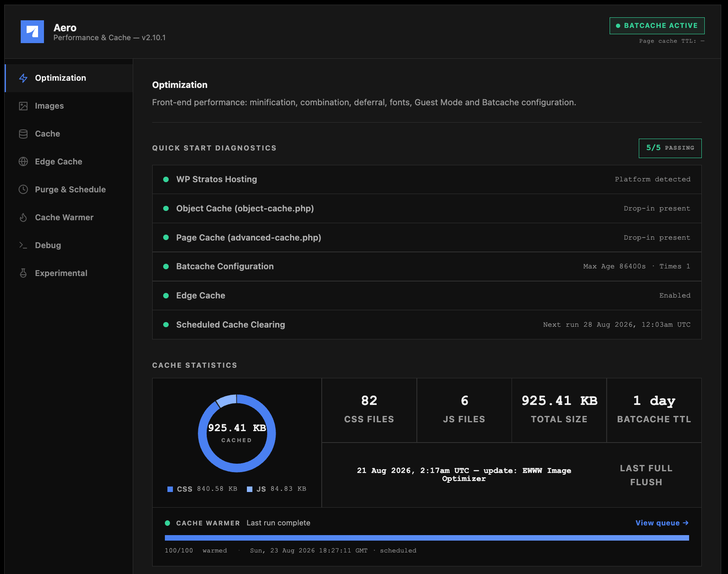Open the Edge Cache section
The width and height of the screenshot is (728, 574).
coord(69,162)
